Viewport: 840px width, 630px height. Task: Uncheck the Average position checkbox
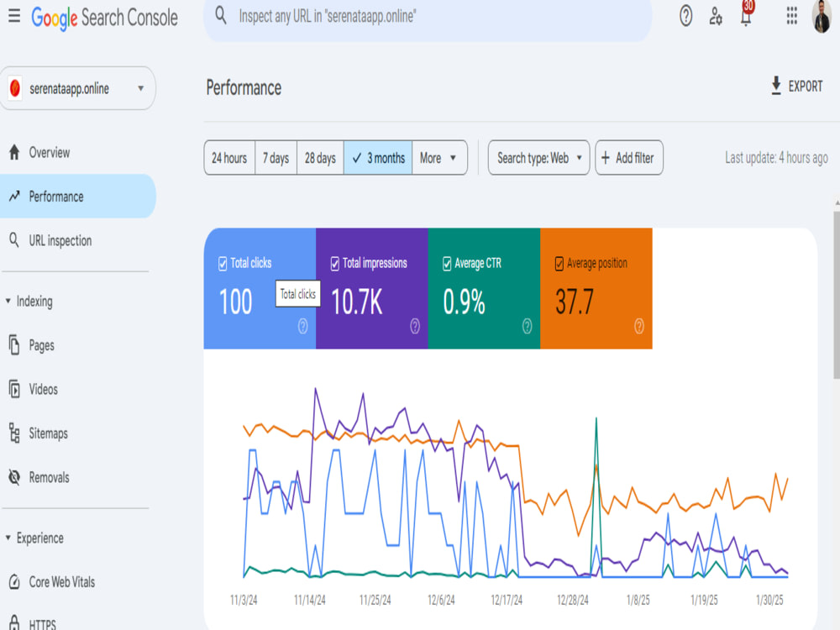pyautogui.click(x=559, y=264)
